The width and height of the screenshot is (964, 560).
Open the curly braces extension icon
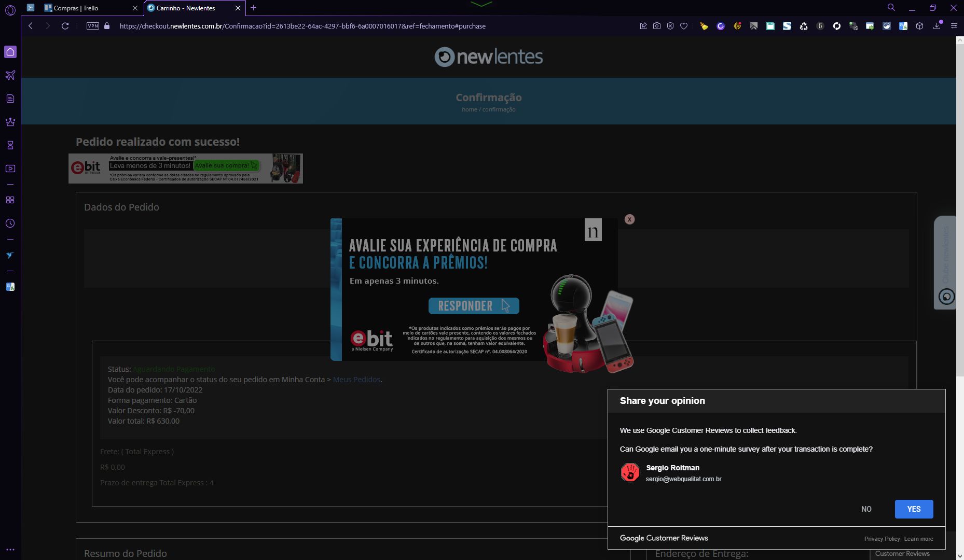(820, 26)
